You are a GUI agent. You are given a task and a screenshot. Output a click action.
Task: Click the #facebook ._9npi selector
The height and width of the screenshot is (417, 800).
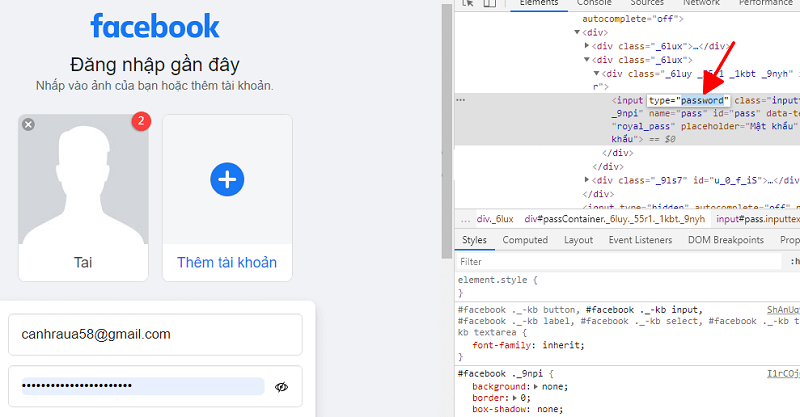(500, 374)
